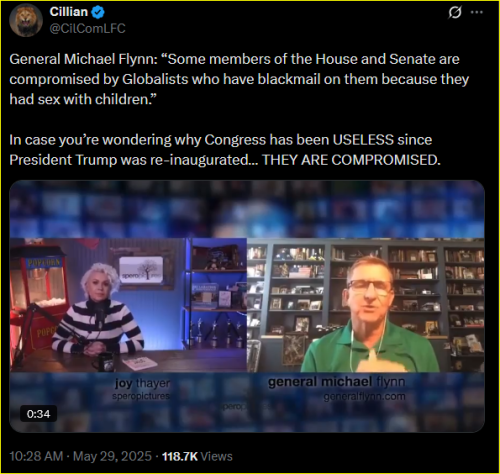Click the May 29, 2025 date

pos(112,456)
